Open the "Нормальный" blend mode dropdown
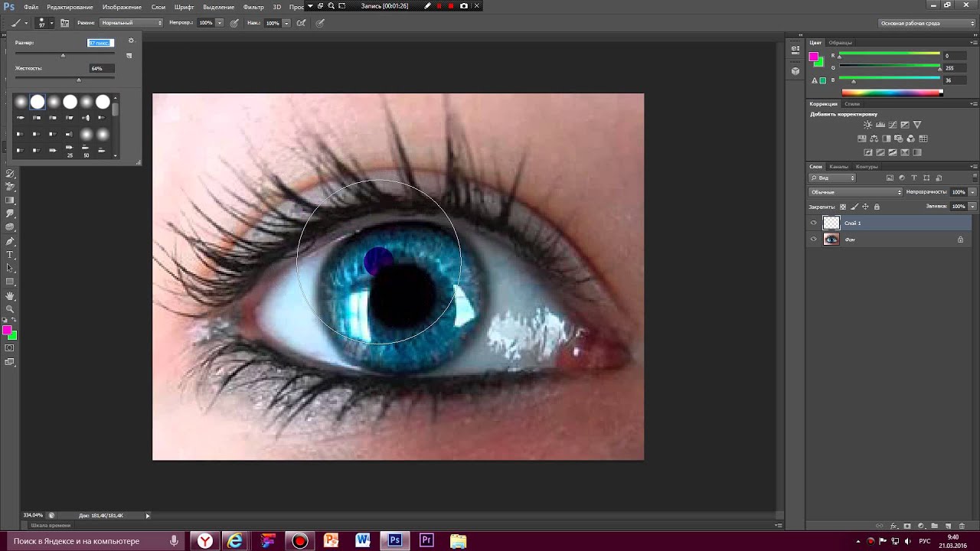The height and width of the screenshot is (551, 980). point(132,23)
